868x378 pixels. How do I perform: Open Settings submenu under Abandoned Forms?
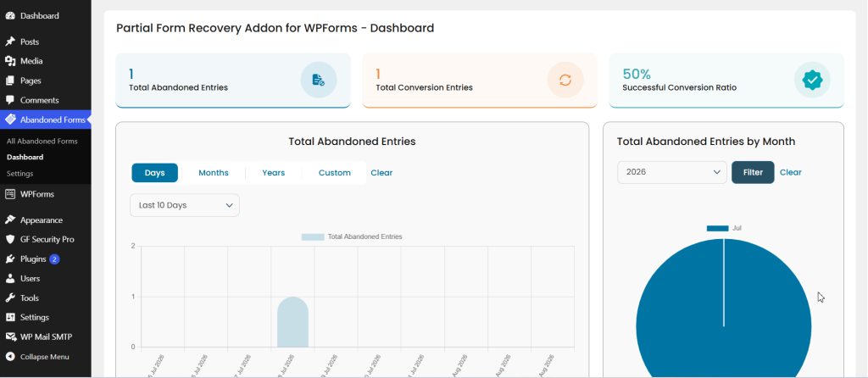(x=20, y=173)
